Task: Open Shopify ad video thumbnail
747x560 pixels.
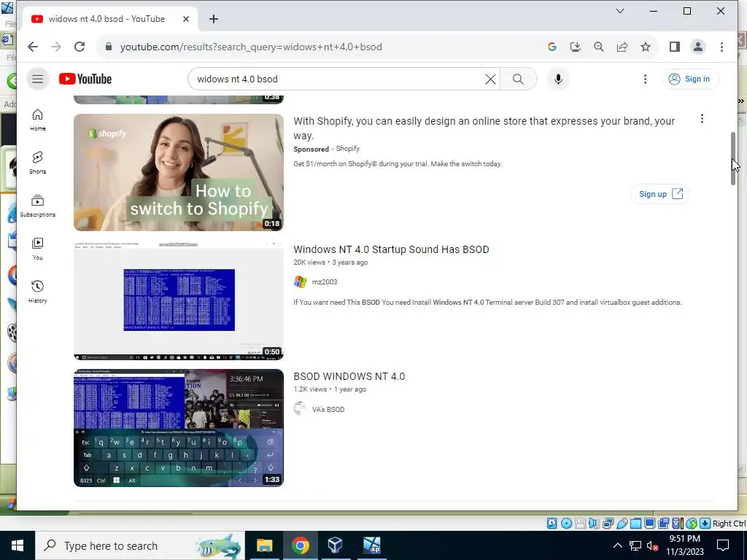Action: click(x=179, y=172)
